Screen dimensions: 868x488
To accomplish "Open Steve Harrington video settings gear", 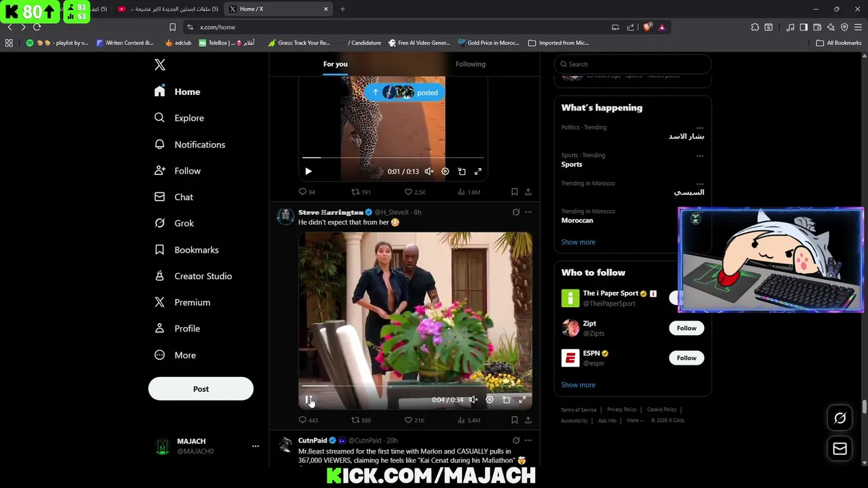I will (x=490, y=400).
